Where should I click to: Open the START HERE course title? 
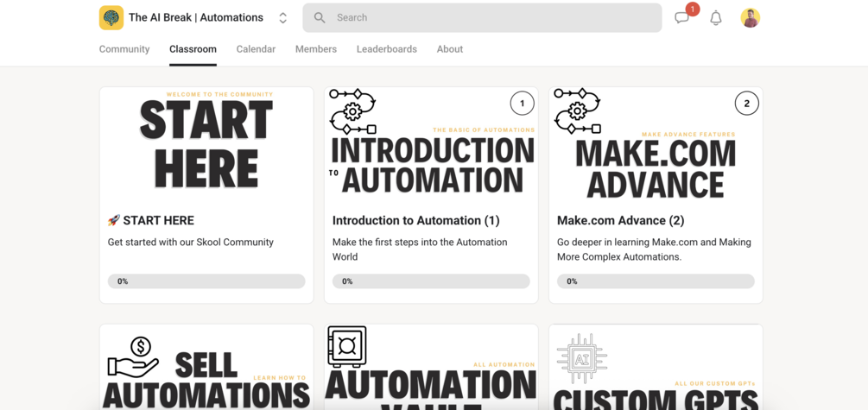pos(158,220)
